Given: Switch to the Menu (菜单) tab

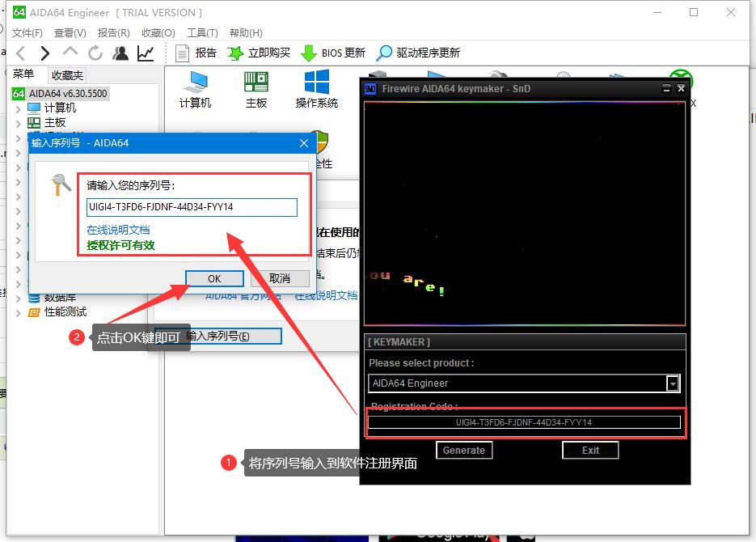Looking at the screenshot, I should pos(23,74).
